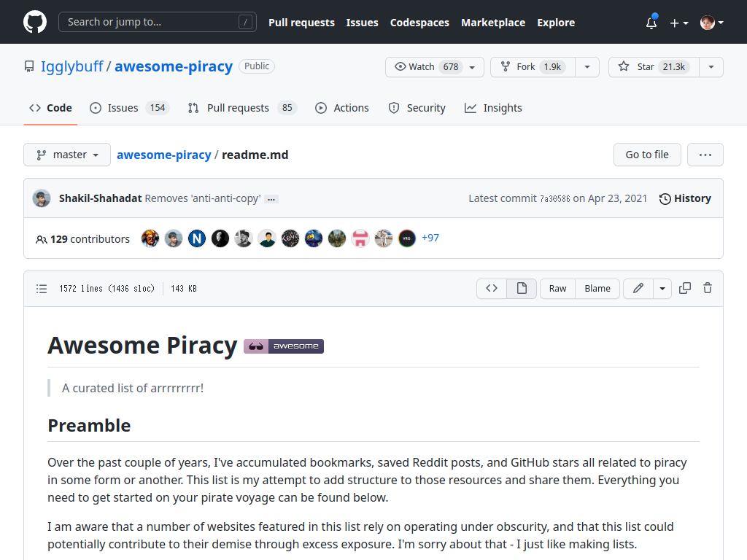Switch to the Actions tab
The width and height of the screenshot is (747, 560).
[x=342, y=108]
